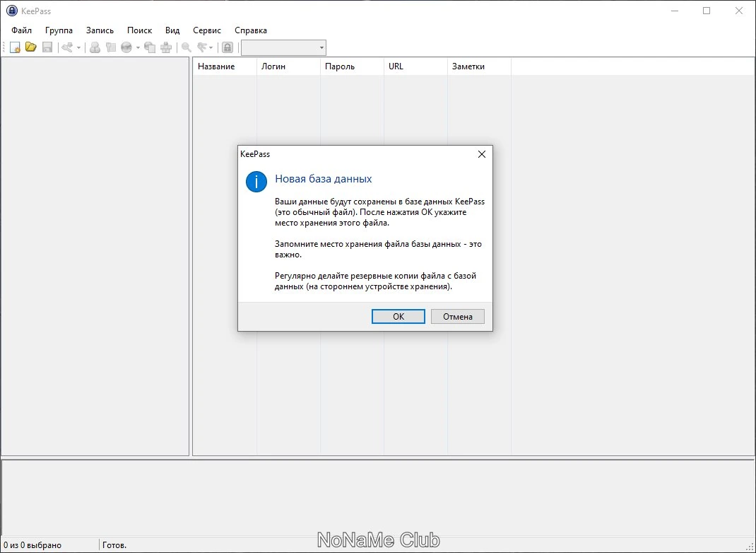The height and width of the screenshot is (553, 756).
Task: Open the Файл menu
Action: (x=22, y=30)
